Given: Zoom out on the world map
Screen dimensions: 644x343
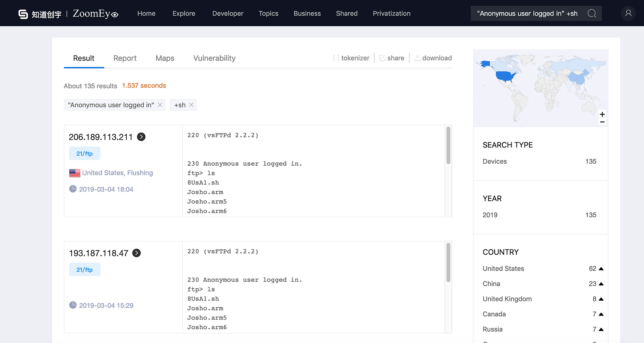Looking at the screenshot, I should (602, 122).
